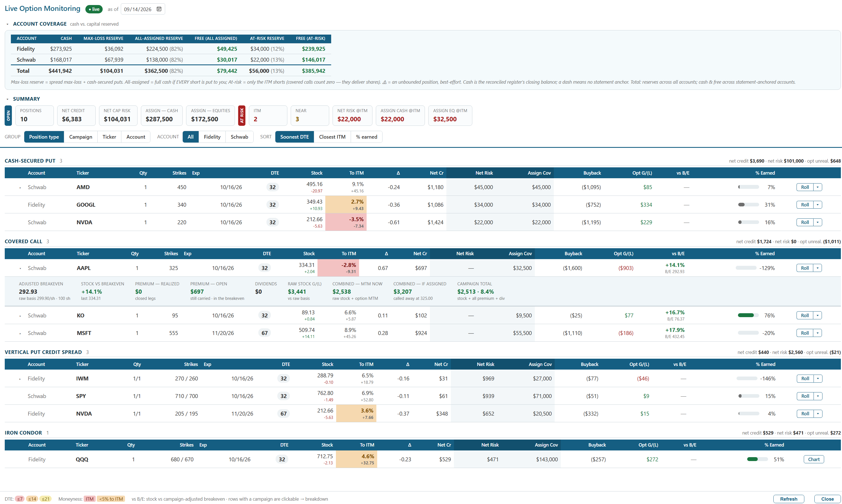The height and width of the screenshot is (504, 842).
Task: Collapse the Summary section
Action: [8, 99]
